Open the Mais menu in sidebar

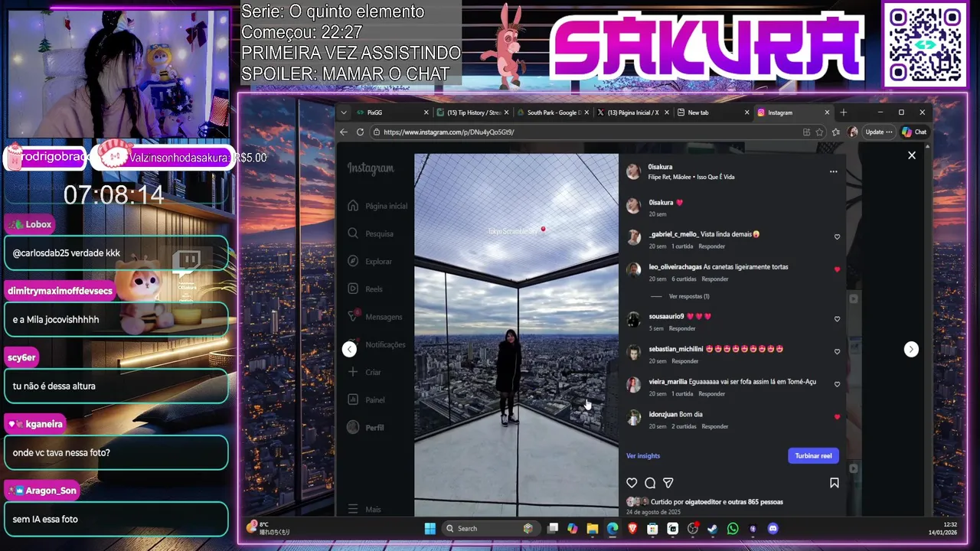pyautogui.click(x=364, y=509)
